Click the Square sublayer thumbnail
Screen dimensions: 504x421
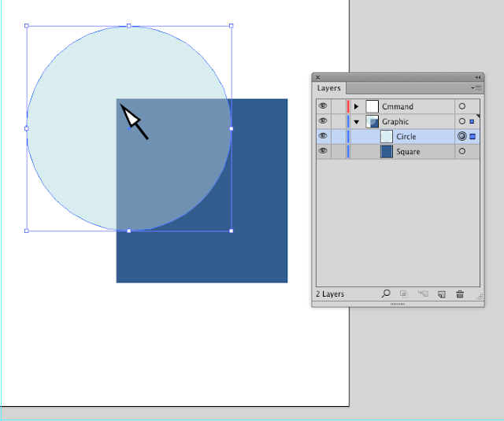(387, 151)
